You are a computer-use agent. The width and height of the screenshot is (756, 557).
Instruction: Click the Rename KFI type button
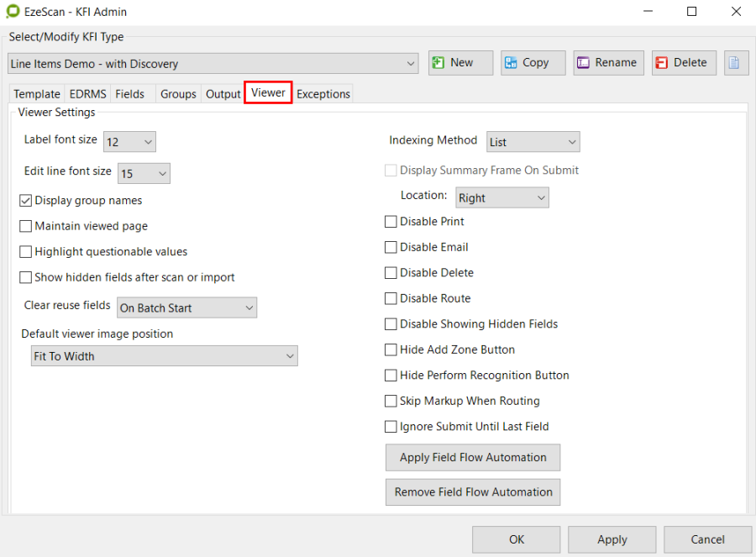pos(608,63)
